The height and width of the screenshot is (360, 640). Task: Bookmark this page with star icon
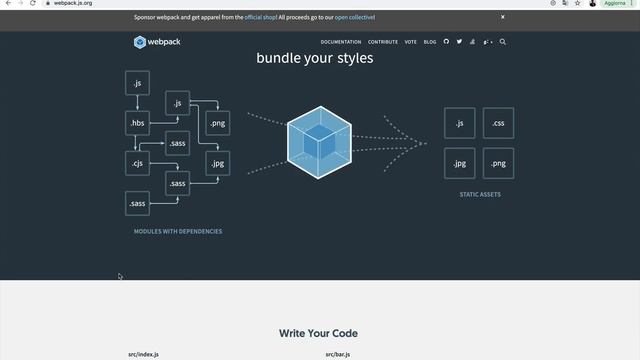pos(578,3)
